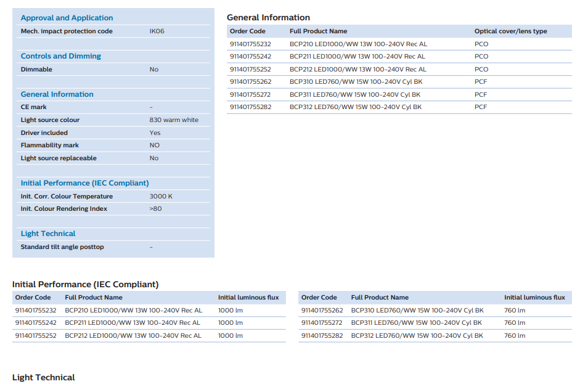Screen dimensions: 588x384
Task: Select the 'Flammability mark' label
Action: 50,145
